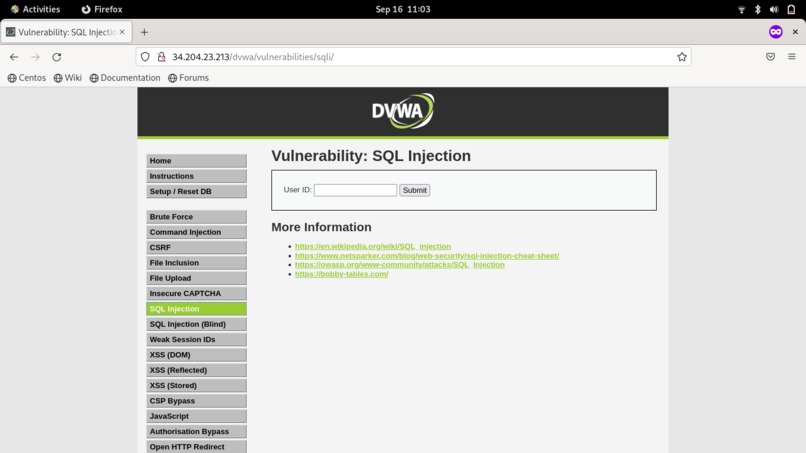Open the Documentation bookmark
Screen dimensions: 806x453
[125, 78]
